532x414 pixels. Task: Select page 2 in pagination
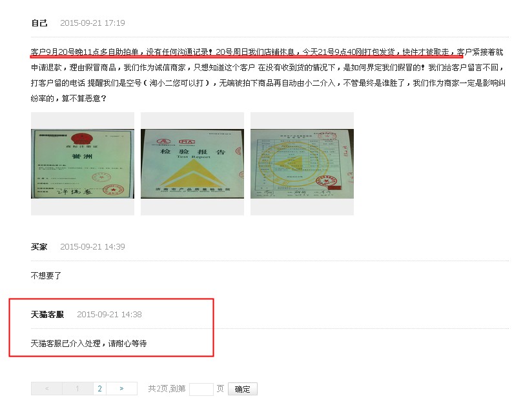[x=99, y=389]
